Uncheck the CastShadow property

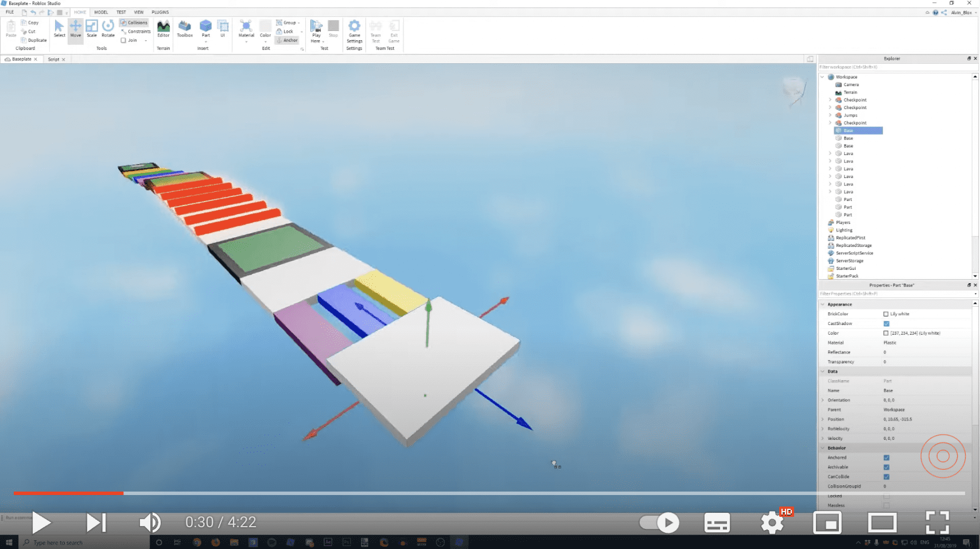(x=886, y=323)
